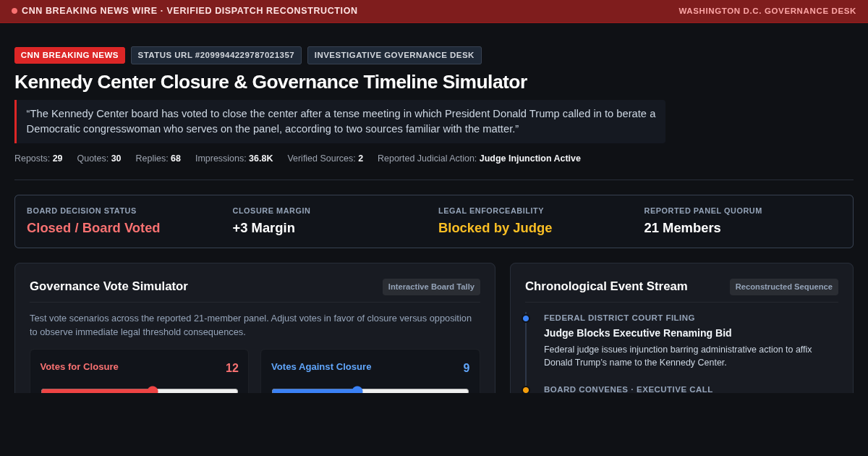Click the blue timeline dot for Federal Court Filing
The image size is (868, 456).
pos(526,318)
